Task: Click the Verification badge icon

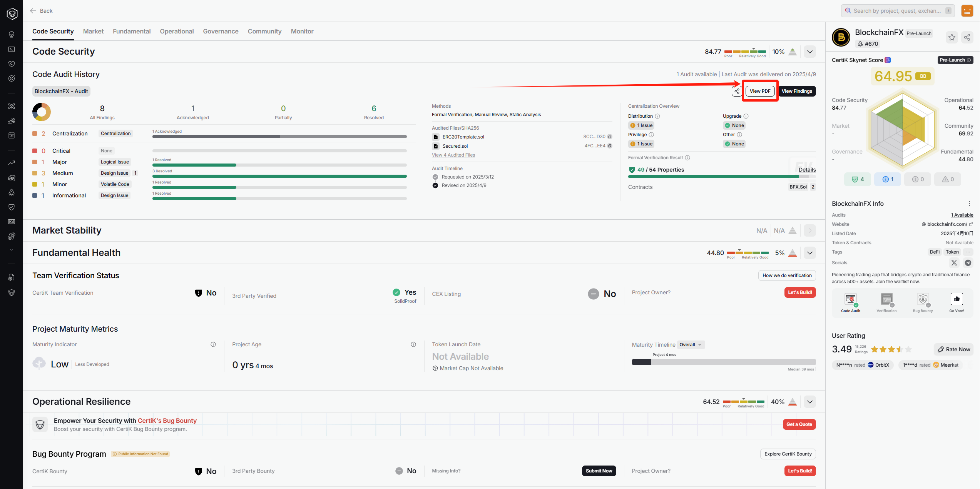Action: click(x=887, y=299)
